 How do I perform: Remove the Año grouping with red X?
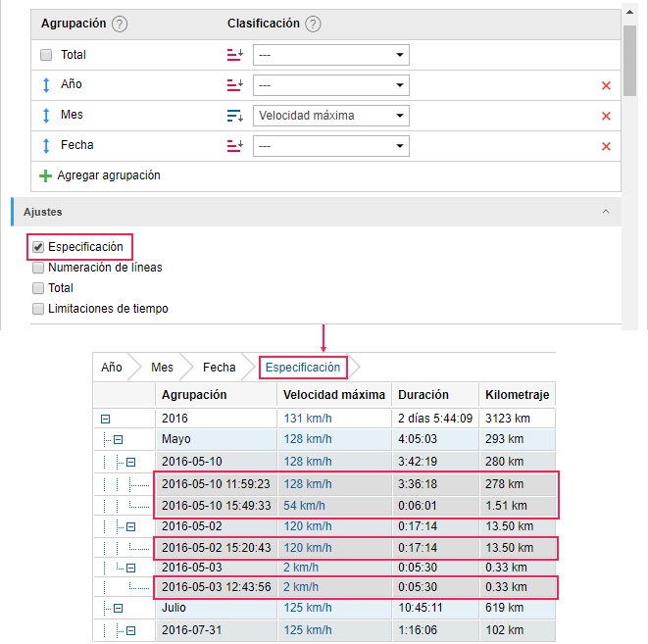[606, 86]
